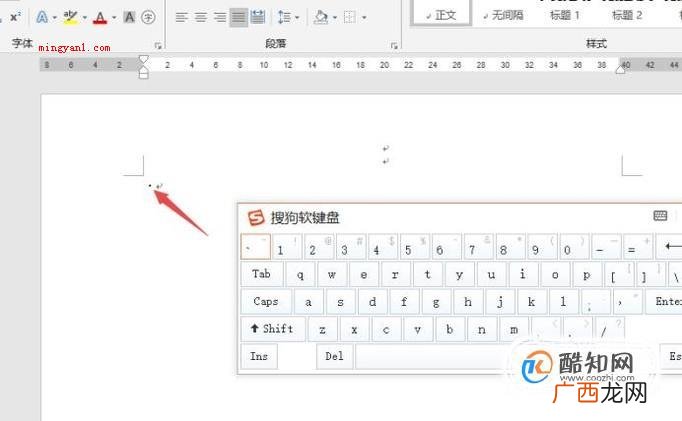Viewport: 682px width, 421px height.
Task: Expand shading color dropdown arrow
Action: coord(335,17)
